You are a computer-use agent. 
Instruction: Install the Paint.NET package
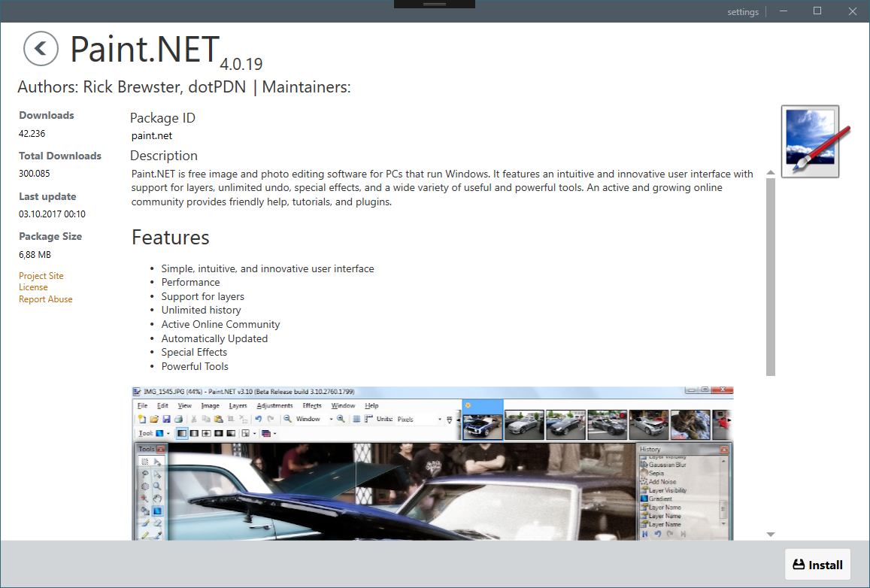[818, 565]
